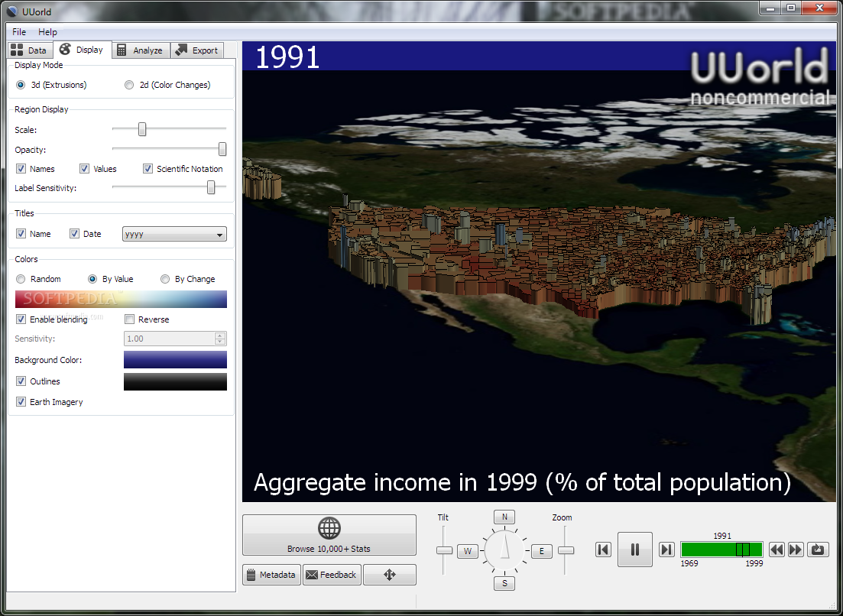This screenshot has height=616, width=843.
Task: Open the File menu
Action: pos(19,31)
